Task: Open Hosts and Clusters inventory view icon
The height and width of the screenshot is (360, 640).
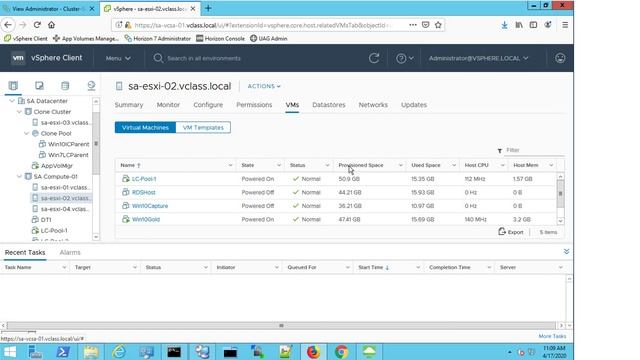Action: 13,86
